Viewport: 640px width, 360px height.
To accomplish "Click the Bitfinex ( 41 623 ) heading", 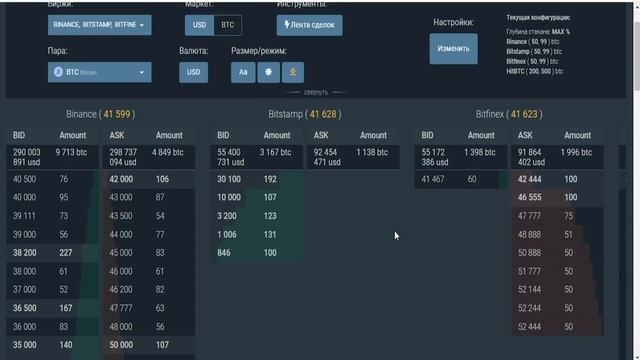I will click(x=509, y=114).
